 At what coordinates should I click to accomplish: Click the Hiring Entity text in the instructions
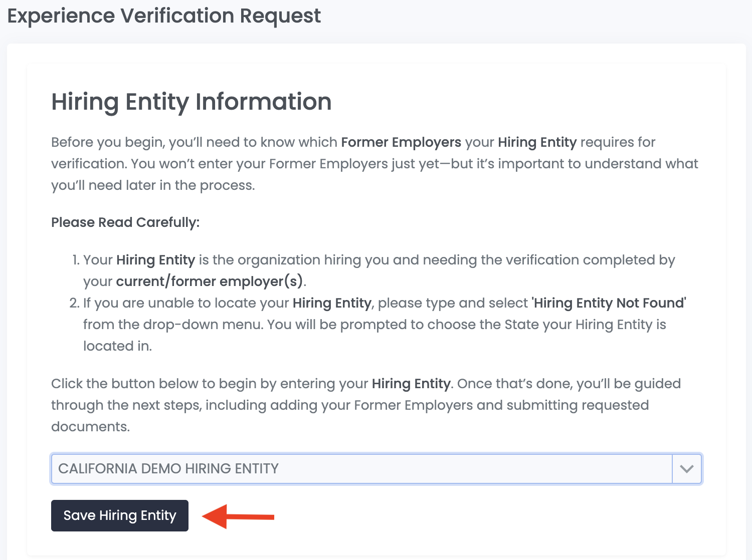tap(155, 260)
